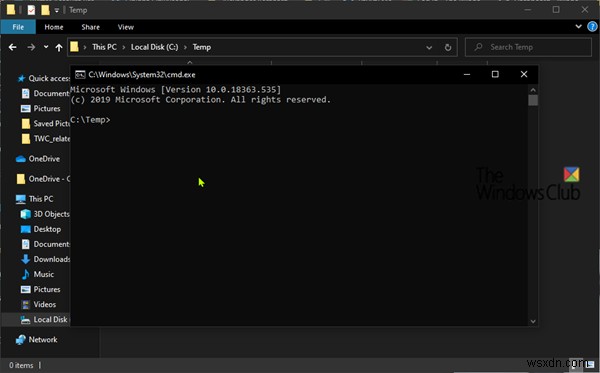Select This PC in the address bar
Viewport: 600px width, 373px height.
coord(104,47)
